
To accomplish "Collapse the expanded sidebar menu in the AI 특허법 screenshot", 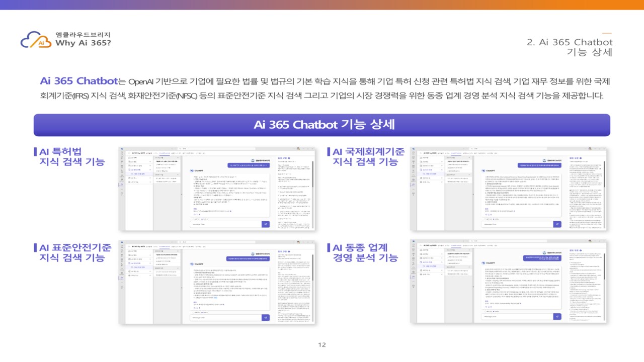I will tap(150, 170).
